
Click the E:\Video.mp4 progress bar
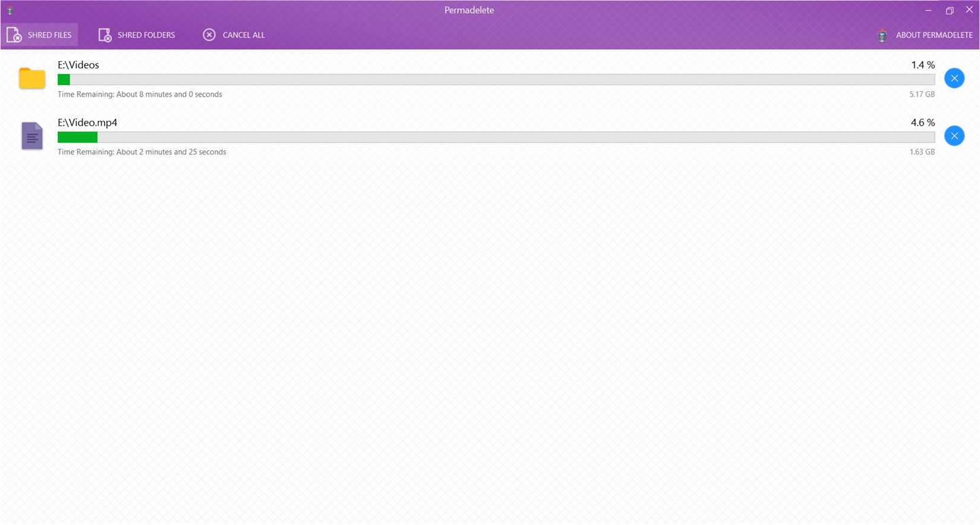pyautogui.click(x=496, y=137)
